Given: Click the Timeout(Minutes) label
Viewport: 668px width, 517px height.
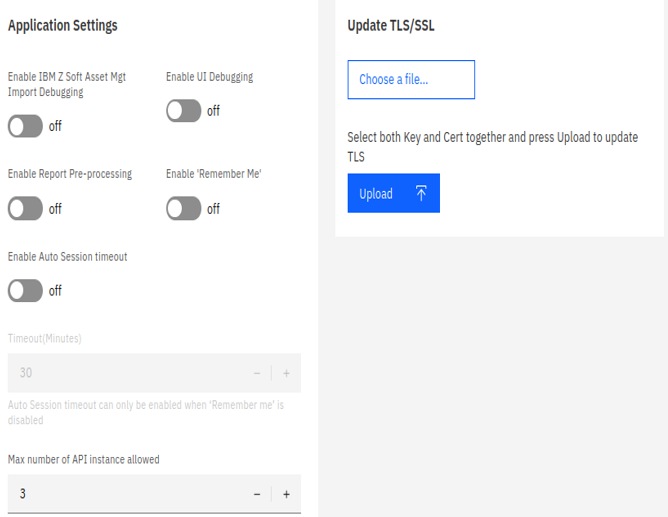Looking at the screenshot, I should (x=45, y=339).
